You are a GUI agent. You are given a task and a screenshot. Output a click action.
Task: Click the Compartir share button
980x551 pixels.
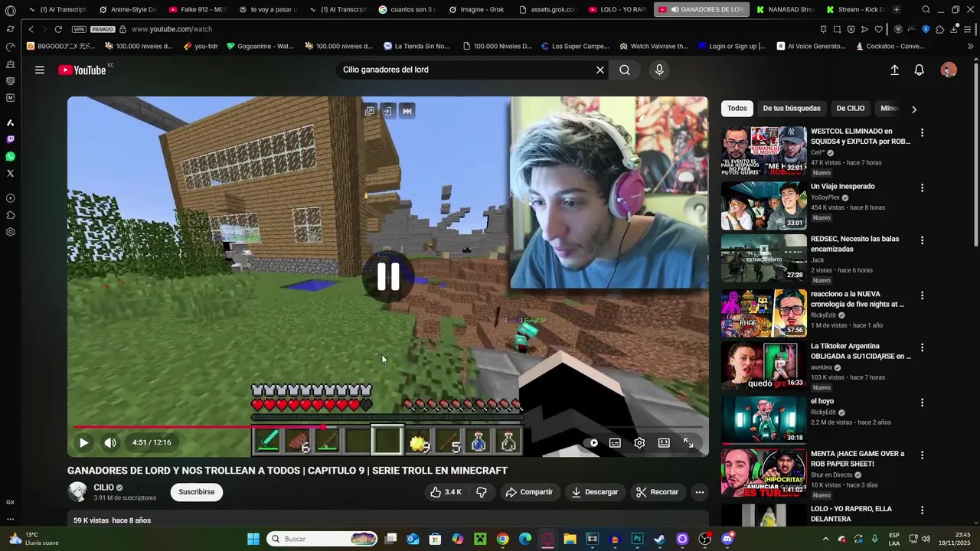[529, 492]
